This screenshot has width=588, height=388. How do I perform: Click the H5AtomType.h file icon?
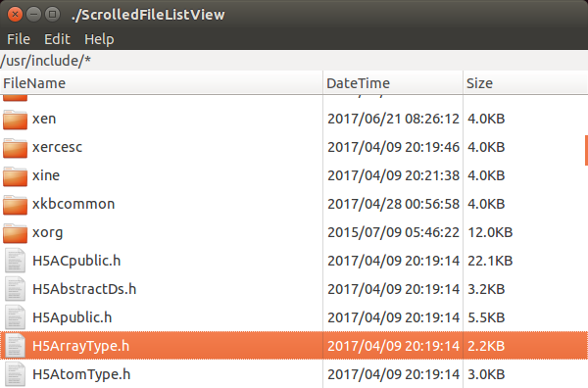point(15,374)
